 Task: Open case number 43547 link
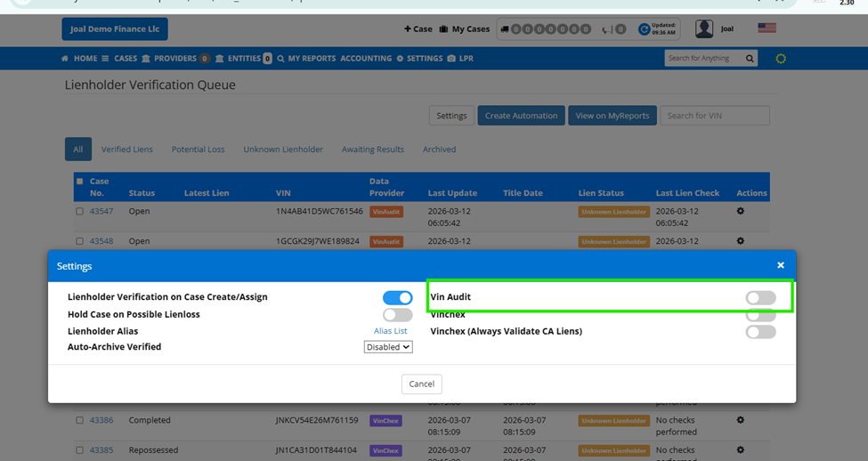(101, 212)
